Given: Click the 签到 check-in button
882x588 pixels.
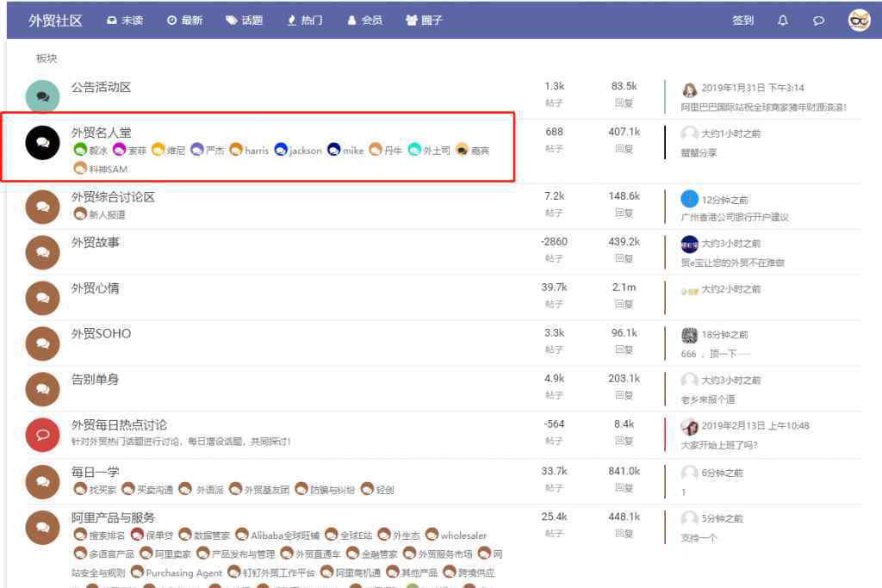Looking at the screenshot, I should point(742,21).
